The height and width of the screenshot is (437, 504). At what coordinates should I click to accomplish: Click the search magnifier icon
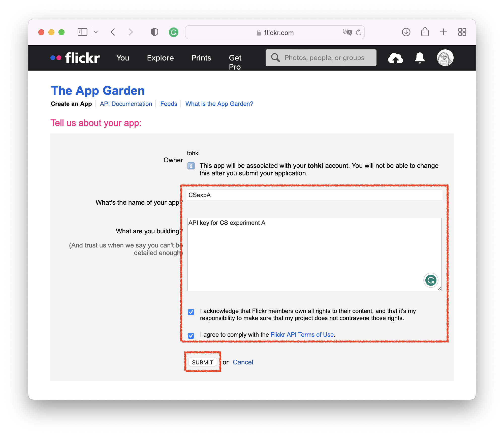pos(275,58)
